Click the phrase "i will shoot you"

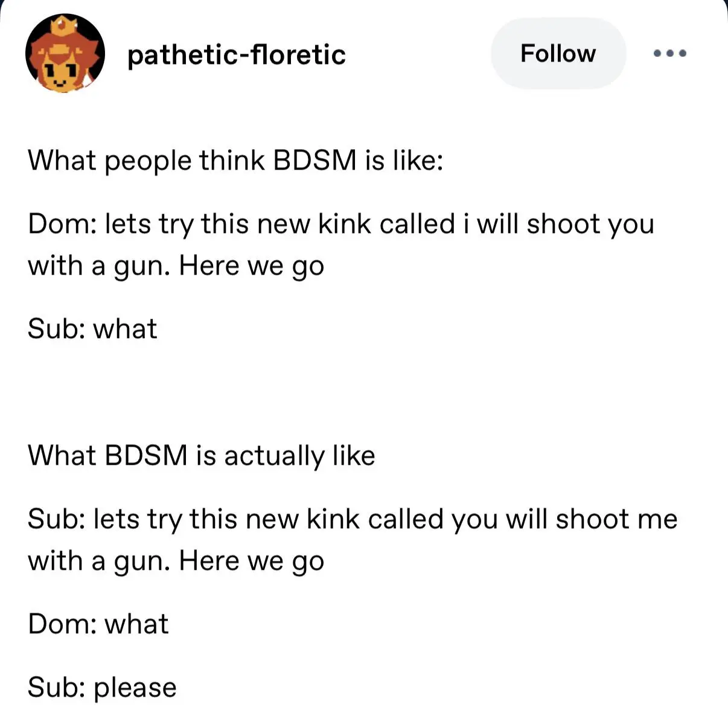pyautogui.click(x=558, y=225)
